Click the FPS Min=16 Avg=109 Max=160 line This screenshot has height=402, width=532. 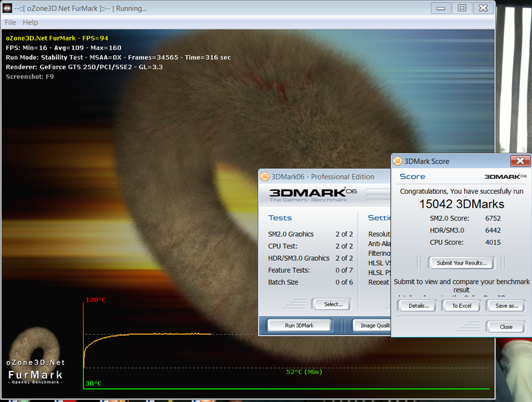(63, 48)
